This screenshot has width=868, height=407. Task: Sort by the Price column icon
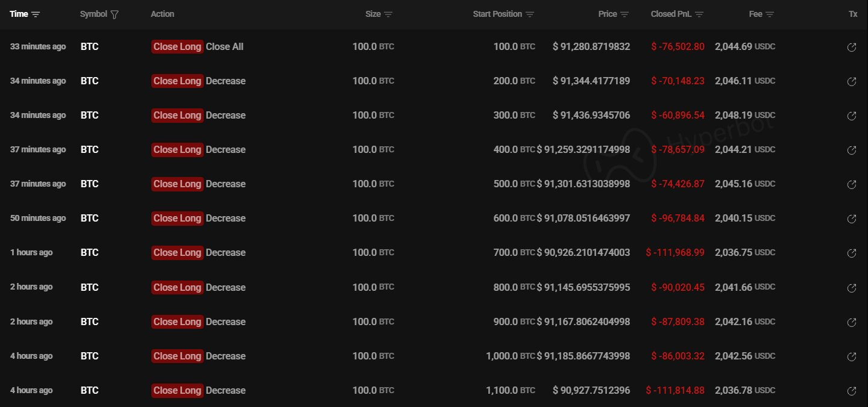624,14
